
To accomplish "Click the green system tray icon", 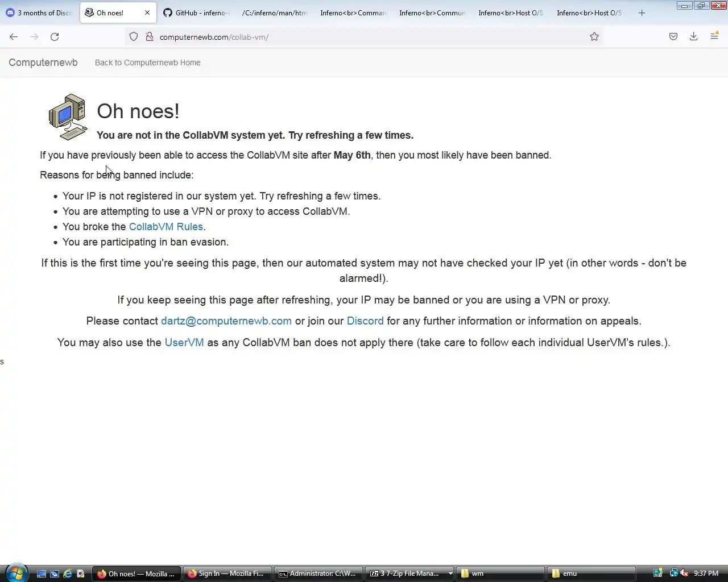I will click(658, 573).
